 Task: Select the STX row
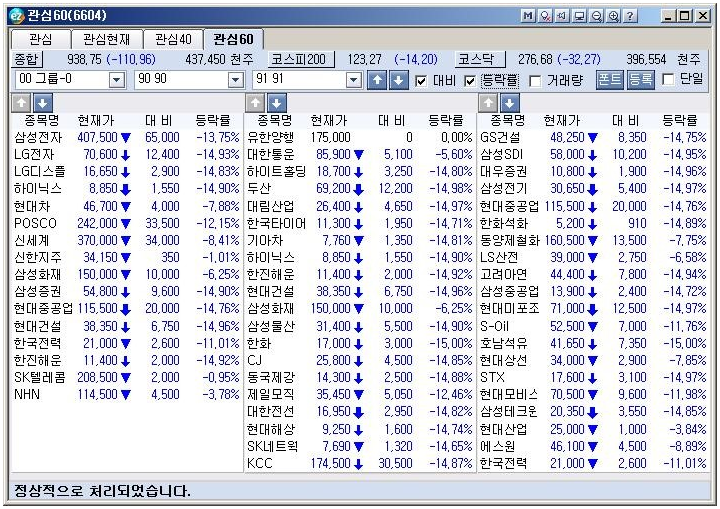593,377
